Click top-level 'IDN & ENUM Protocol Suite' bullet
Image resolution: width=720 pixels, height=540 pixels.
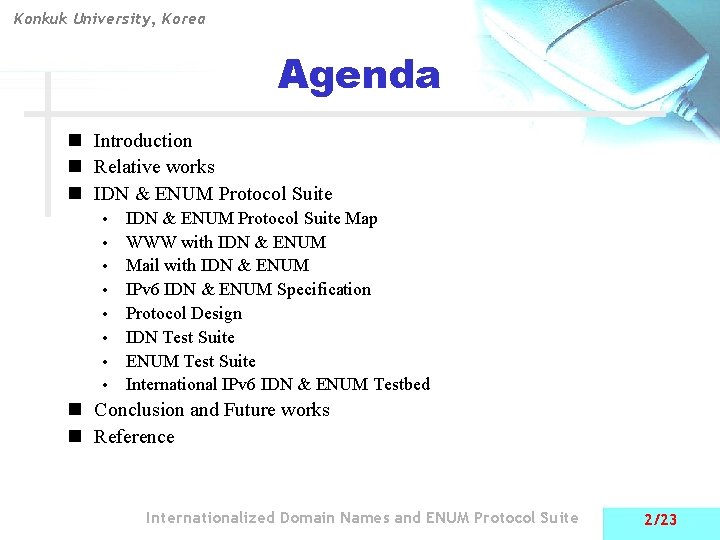pos(213,193)
